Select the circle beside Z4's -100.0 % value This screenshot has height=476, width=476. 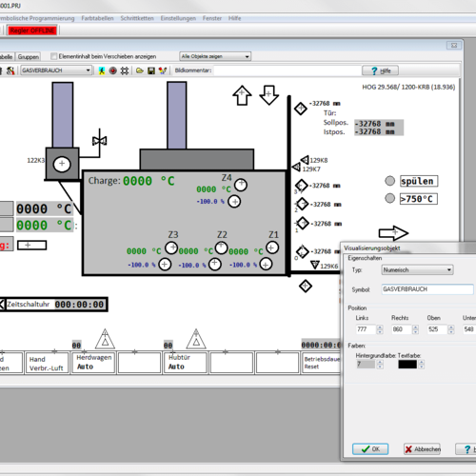(x=234, y=202)
